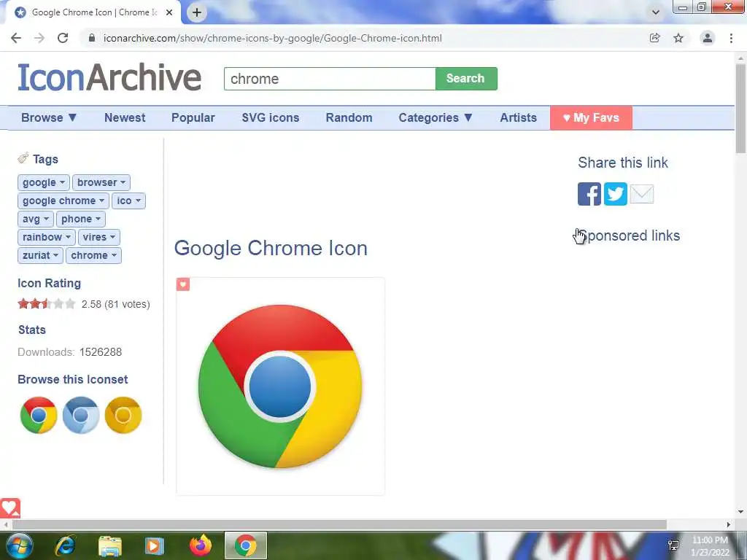747x560 pixels.
Task: Click into the search field containing chrome
Action: click(x=330, y=79)
